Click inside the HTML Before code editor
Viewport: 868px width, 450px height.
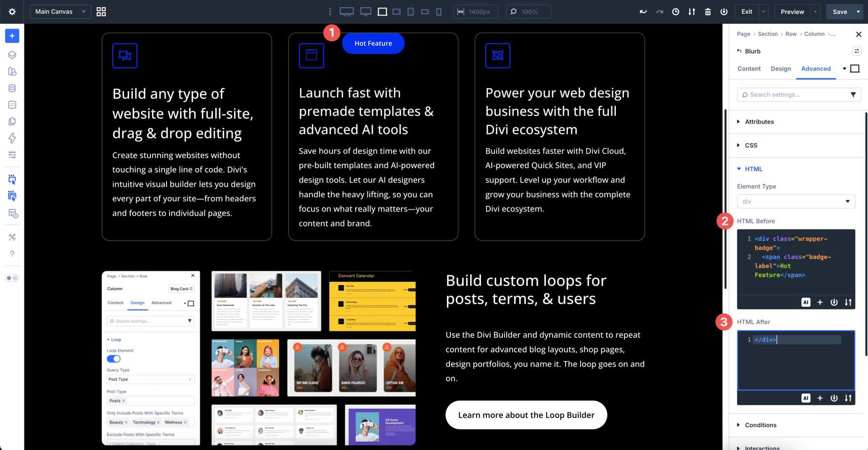796,262
